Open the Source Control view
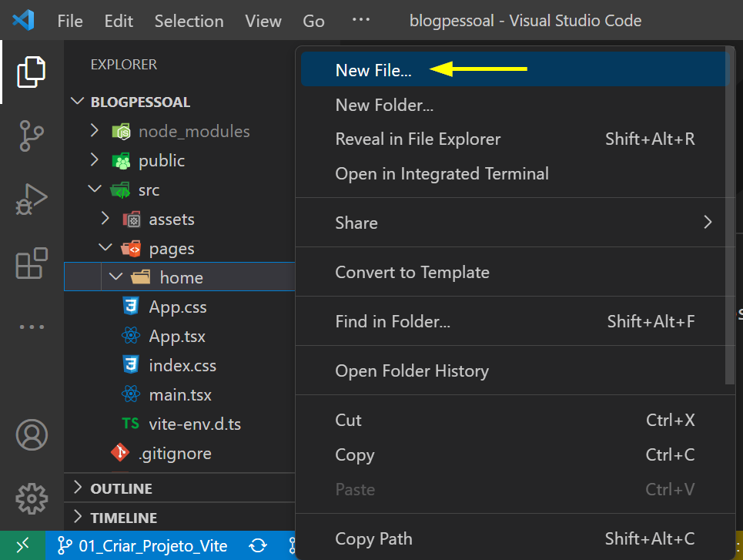 click(x=32, y=136)
